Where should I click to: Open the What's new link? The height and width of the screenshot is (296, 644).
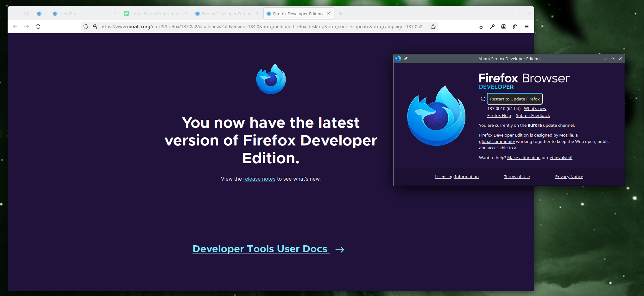(535, 108)
